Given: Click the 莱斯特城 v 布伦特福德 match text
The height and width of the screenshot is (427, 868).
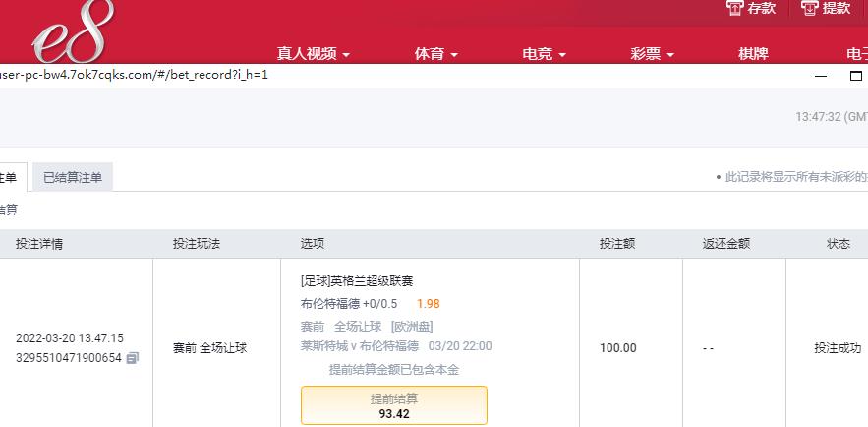Looking at the screenshot, I should (x=359, y=346).
